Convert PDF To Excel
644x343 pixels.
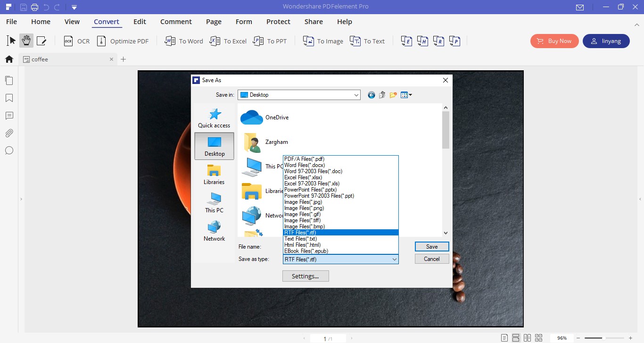(228, 41)
